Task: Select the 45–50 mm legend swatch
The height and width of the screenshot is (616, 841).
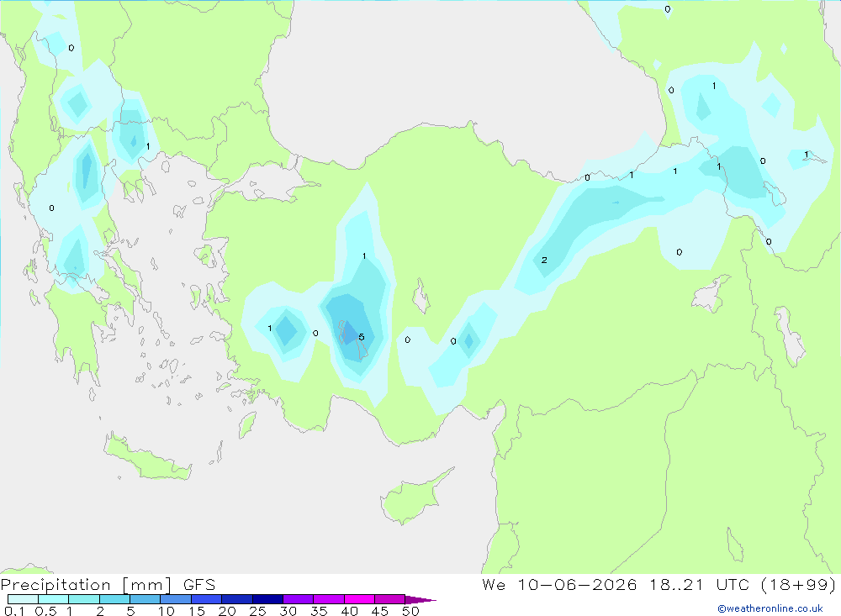Action: tap(389, 599)
